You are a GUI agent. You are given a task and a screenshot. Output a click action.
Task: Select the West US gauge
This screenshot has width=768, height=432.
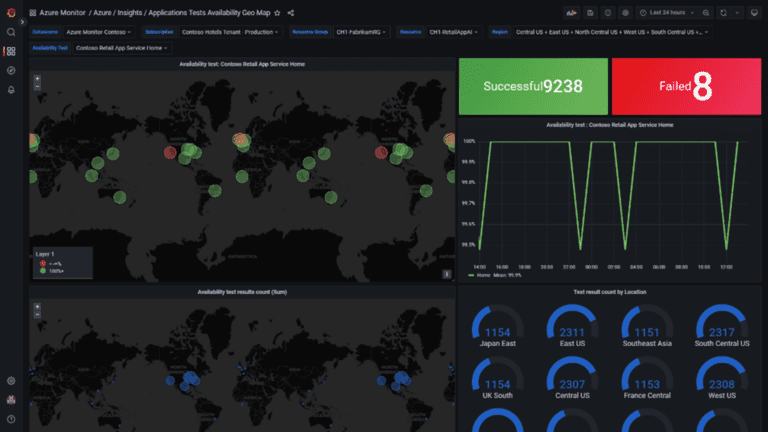point(722,378)
